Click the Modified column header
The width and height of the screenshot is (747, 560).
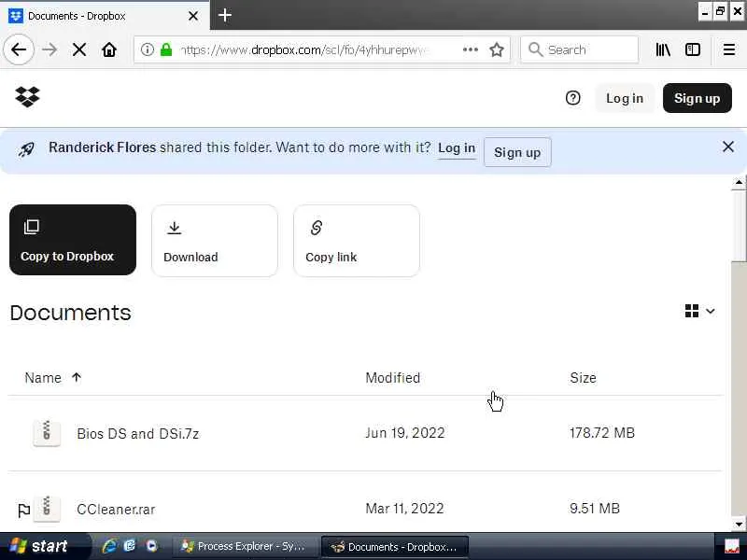[x=392, y=378]
